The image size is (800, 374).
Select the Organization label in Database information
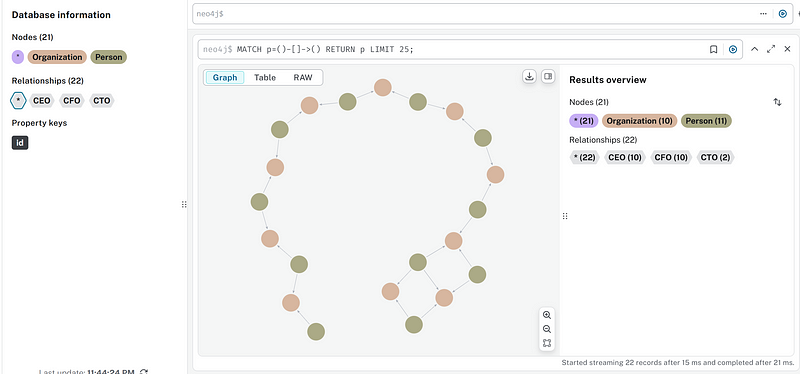[x=57, y=57]
